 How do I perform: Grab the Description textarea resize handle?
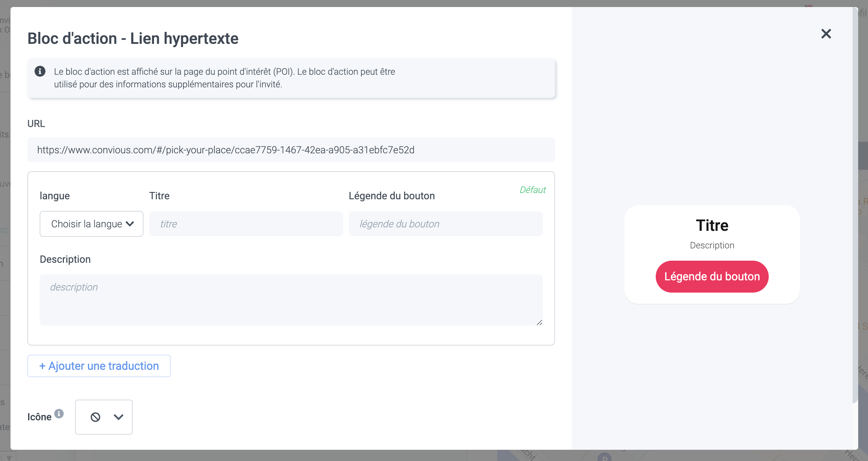[x=539, y=322]
